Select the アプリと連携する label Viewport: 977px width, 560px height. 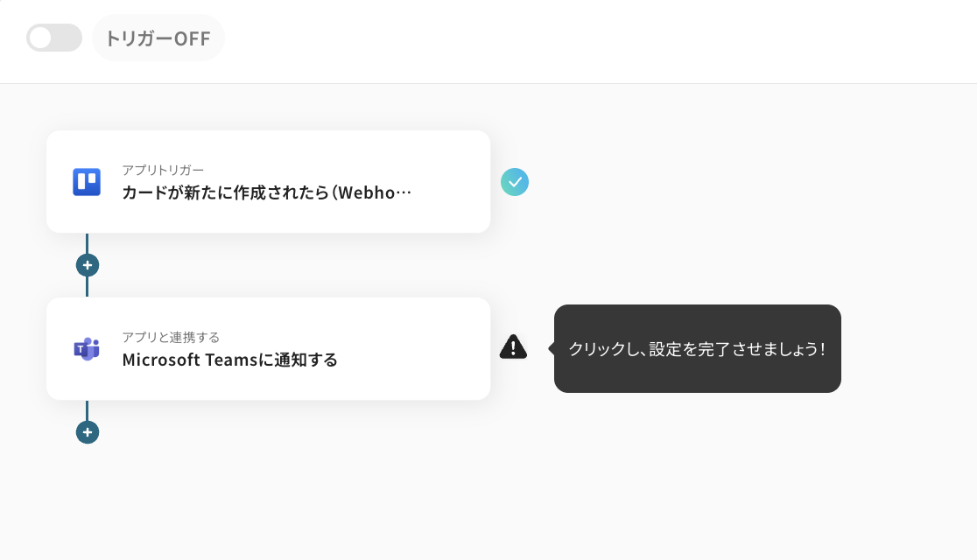coord(171,337)
